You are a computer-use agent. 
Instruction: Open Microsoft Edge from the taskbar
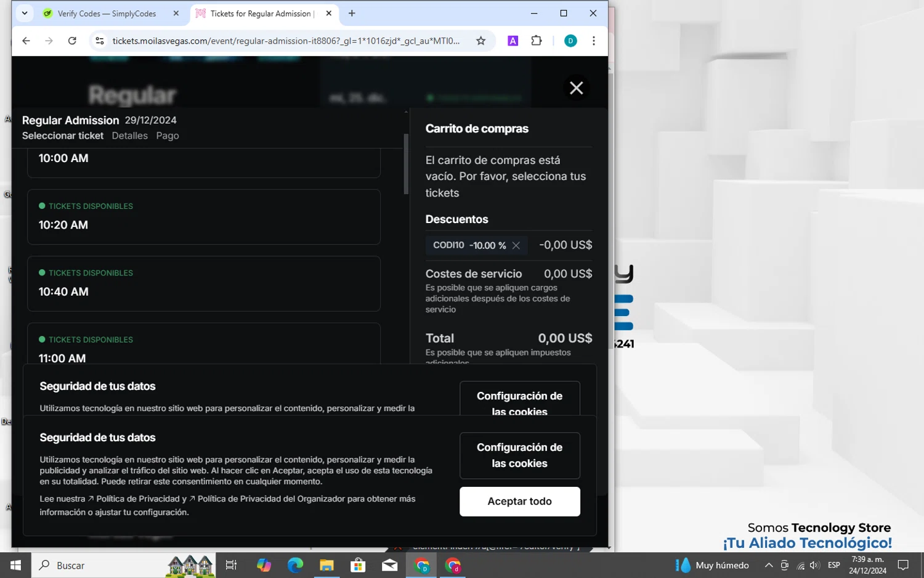[295, 565]
